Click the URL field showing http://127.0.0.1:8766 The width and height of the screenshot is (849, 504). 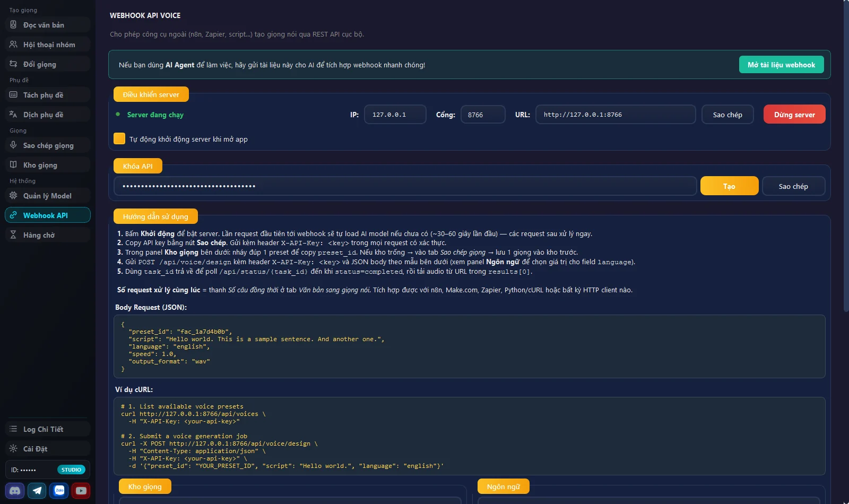click(616, 115)
